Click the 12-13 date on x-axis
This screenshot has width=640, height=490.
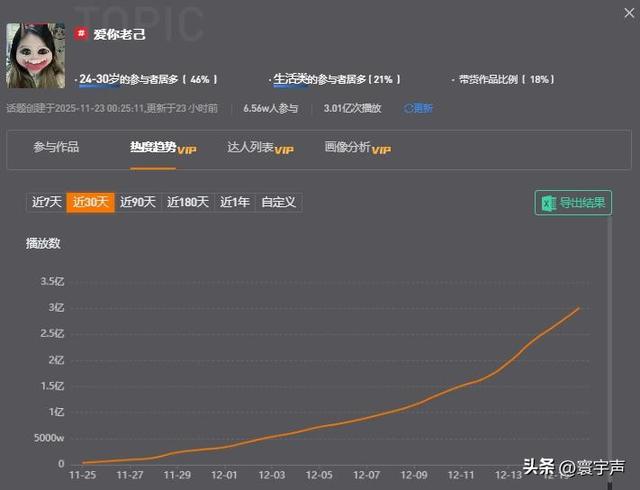point(509,475)
